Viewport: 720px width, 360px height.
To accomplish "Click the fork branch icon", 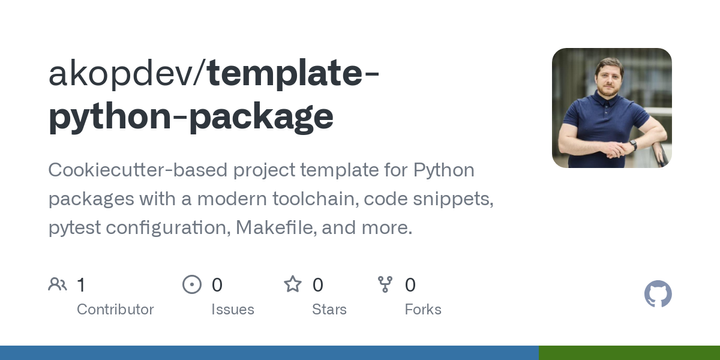I will click(x=385, y=284).
